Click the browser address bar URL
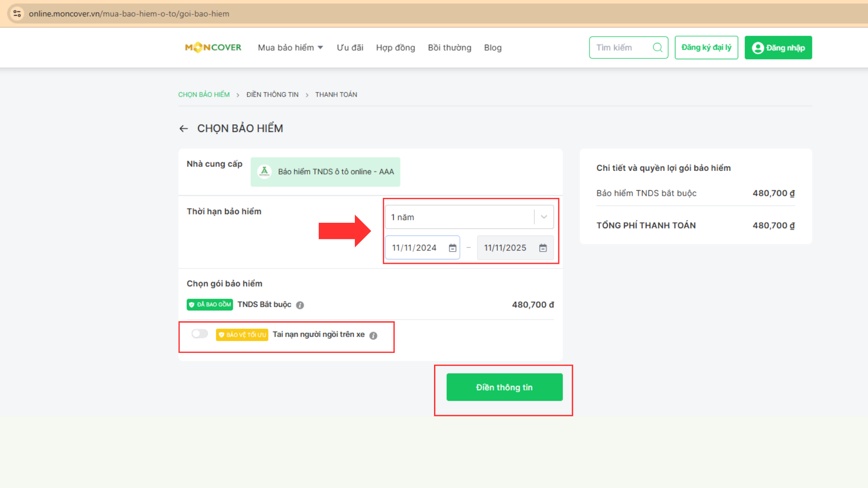 pyautogui.click(x=129, y=14)
